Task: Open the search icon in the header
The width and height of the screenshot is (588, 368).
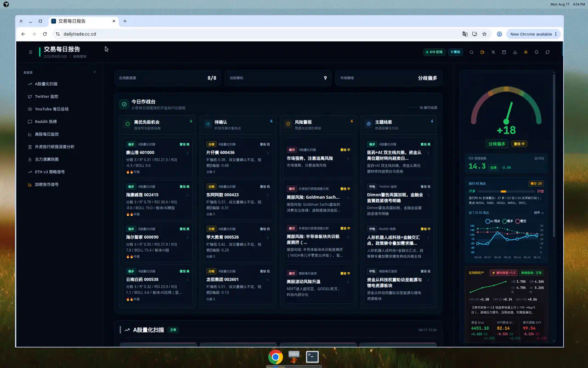Action: coord(471,52)
